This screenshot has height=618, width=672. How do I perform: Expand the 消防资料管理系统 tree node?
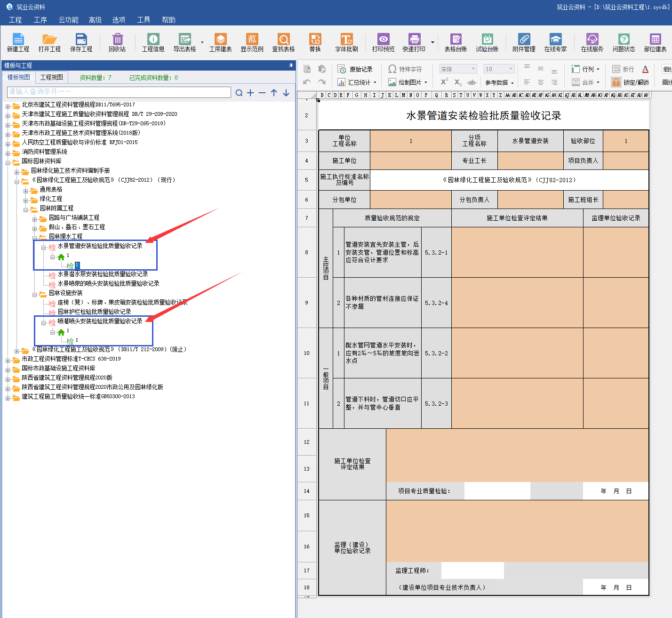pos(8,153)
